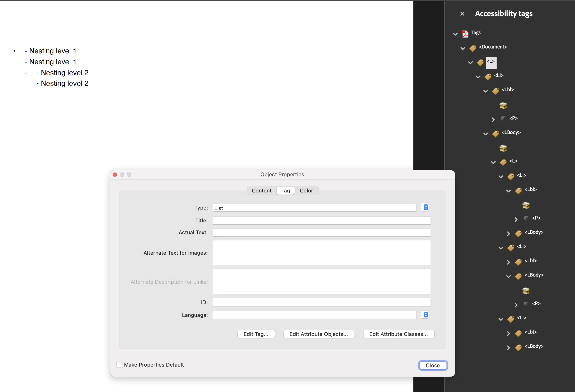Screen dimensions: 575x392
Task: Switch to the Color tab
Action: (x=306, y=191)
